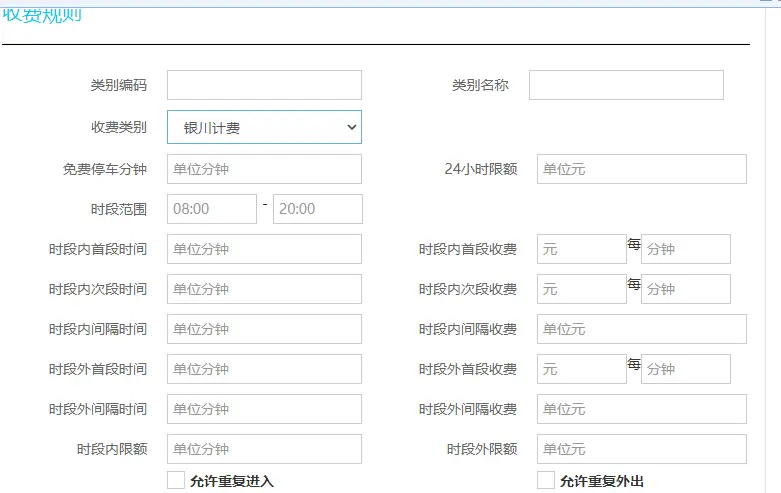Click the 时段内首段收费 元 amount field
This screenshot has height=493, width=781.
pyautogui.click(x=581, y=249)
